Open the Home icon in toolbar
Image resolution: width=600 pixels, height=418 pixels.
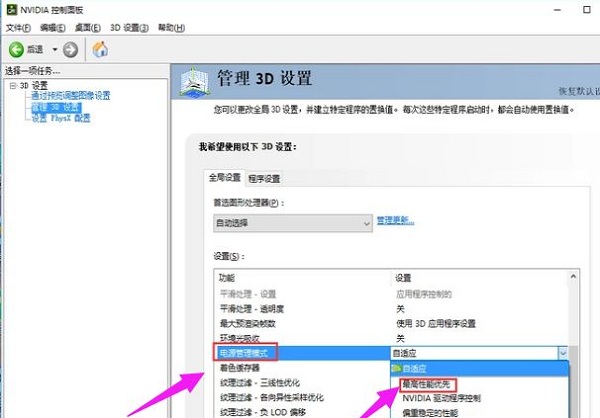(100, 49)
